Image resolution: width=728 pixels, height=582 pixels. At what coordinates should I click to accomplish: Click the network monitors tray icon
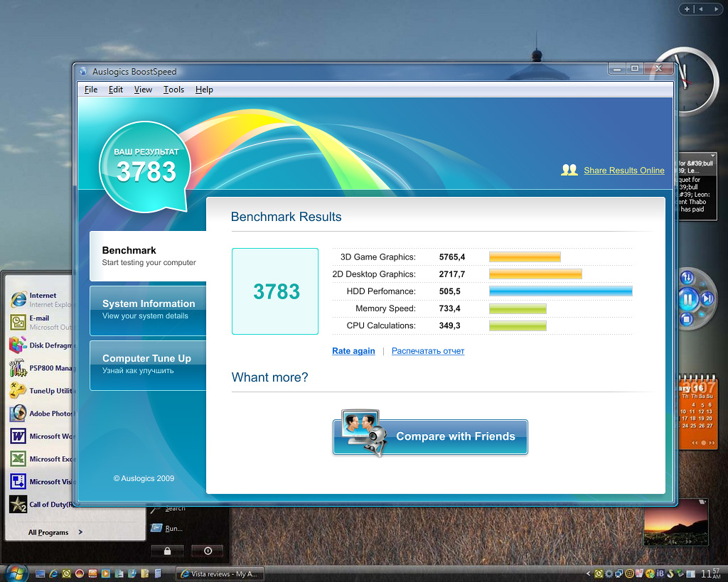pos(619,573)
